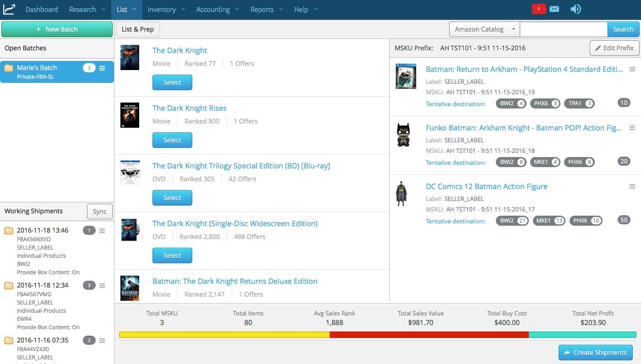Screen dimensions: 641x364
Task: Open hamburger menu for Marie's Batch
Action: click(102, 68)
